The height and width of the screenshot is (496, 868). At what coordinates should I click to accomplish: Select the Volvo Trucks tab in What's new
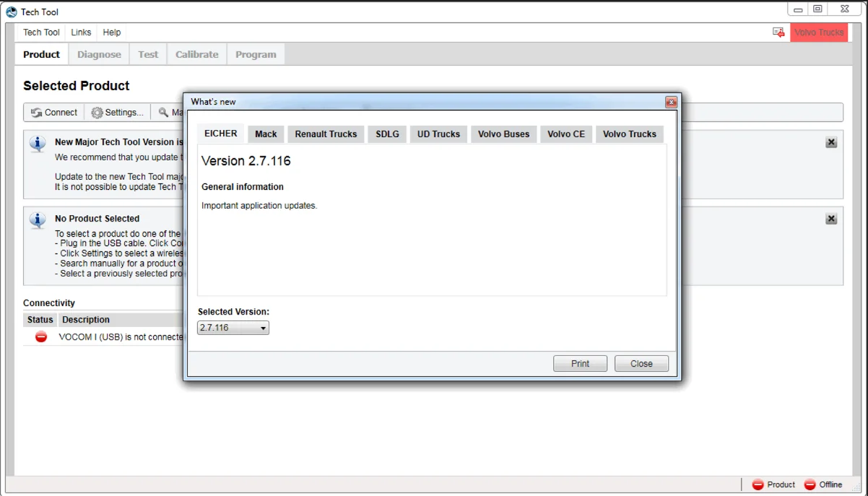pyautogui.click(x=630, y=134)
